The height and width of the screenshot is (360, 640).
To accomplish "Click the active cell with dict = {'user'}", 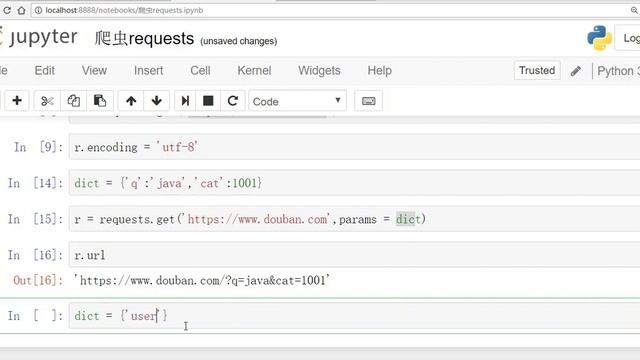I will pos(354,316).
